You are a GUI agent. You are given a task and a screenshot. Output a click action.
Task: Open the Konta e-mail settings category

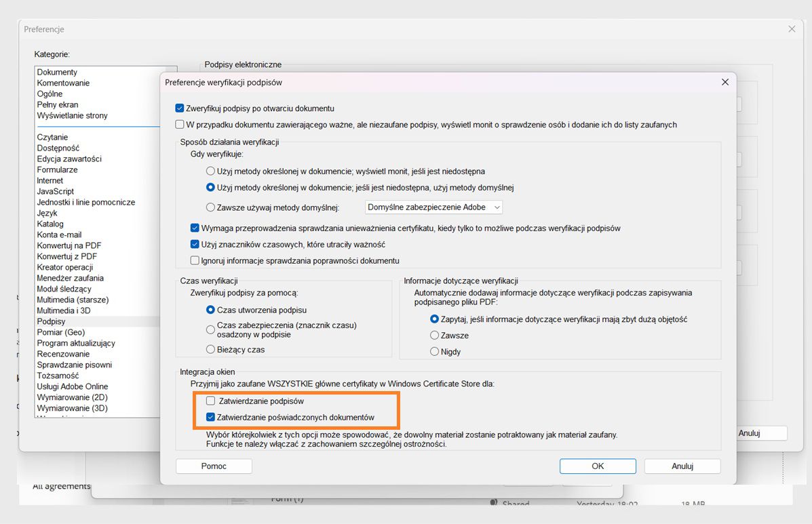coord(58,235)
